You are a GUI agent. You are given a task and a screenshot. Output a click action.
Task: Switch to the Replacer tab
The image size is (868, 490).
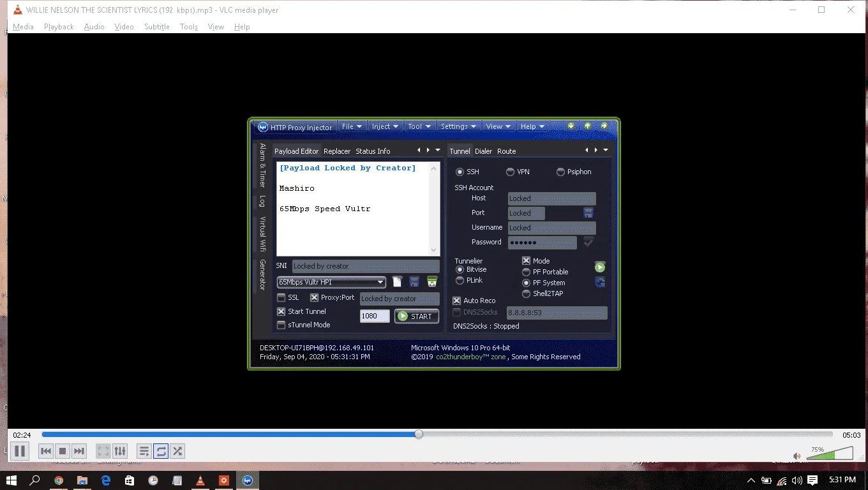(337, 151)
